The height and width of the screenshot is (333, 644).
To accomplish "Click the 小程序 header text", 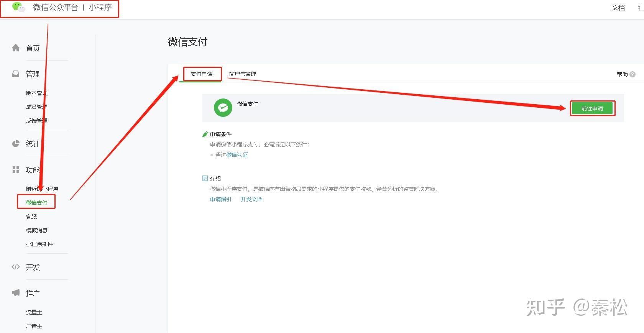I will [100, 7].
